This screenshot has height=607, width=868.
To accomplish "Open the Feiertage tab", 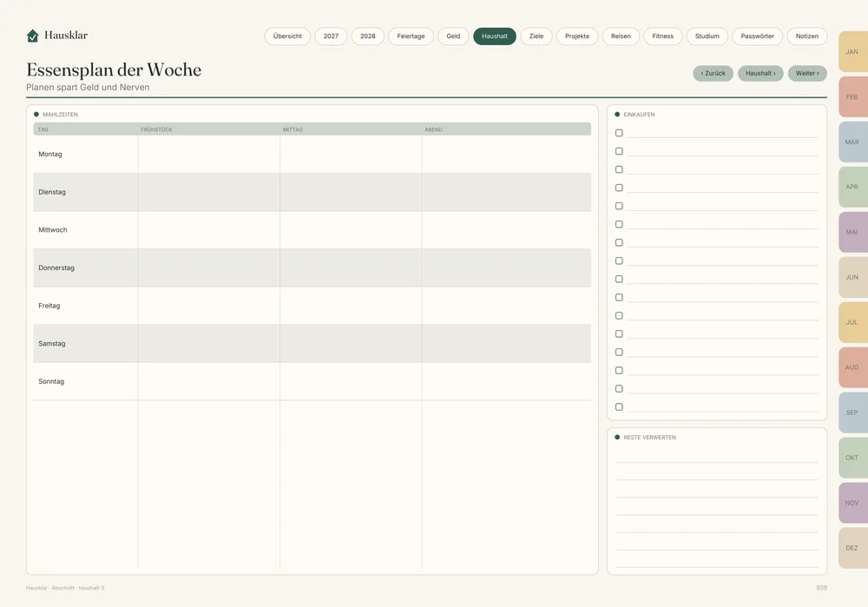I will [x=411, y=36].
